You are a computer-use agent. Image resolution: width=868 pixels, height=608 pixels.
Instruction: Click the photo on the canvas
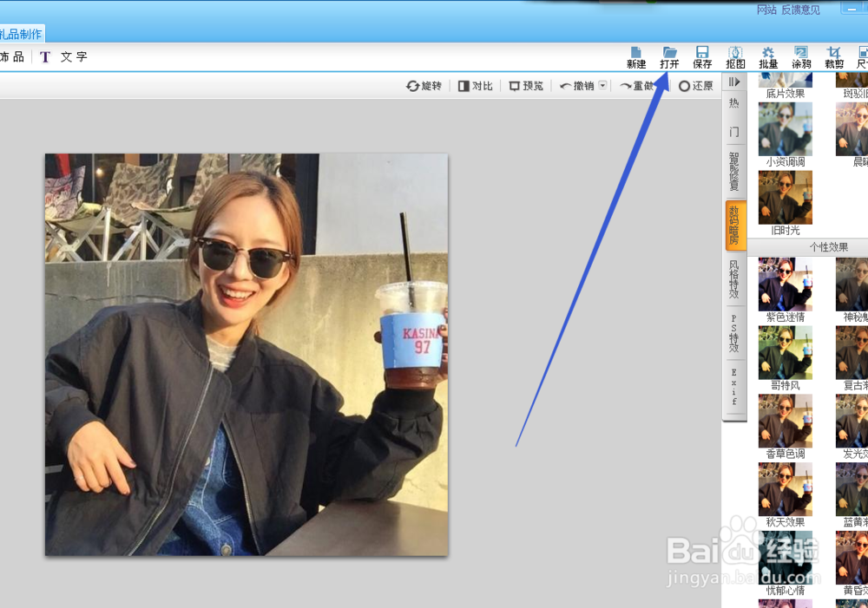pos(247,355)
